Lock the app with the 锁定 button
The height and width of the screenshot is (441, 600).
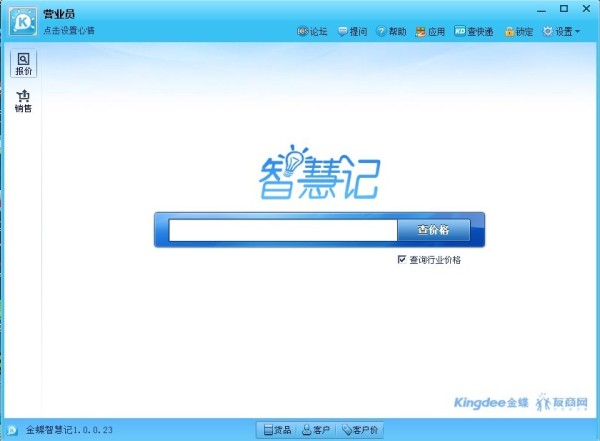point(519,32)
